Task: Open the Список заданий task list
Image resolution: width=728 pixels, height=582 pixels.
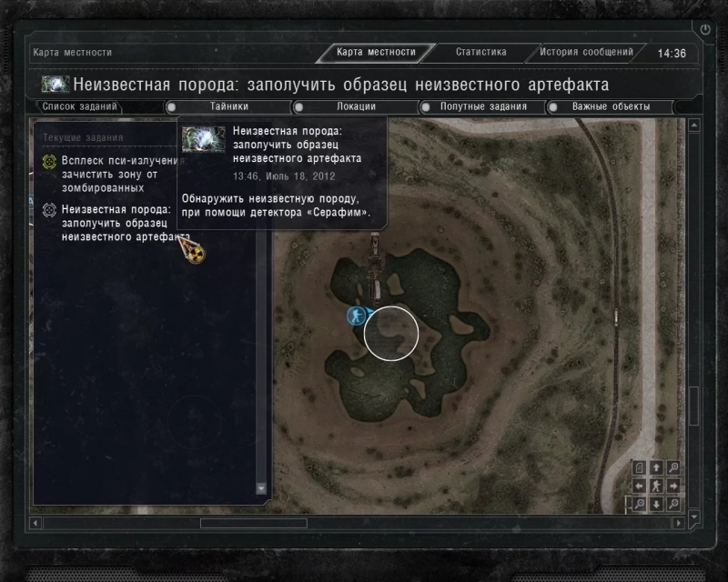Action: [79, 106]
